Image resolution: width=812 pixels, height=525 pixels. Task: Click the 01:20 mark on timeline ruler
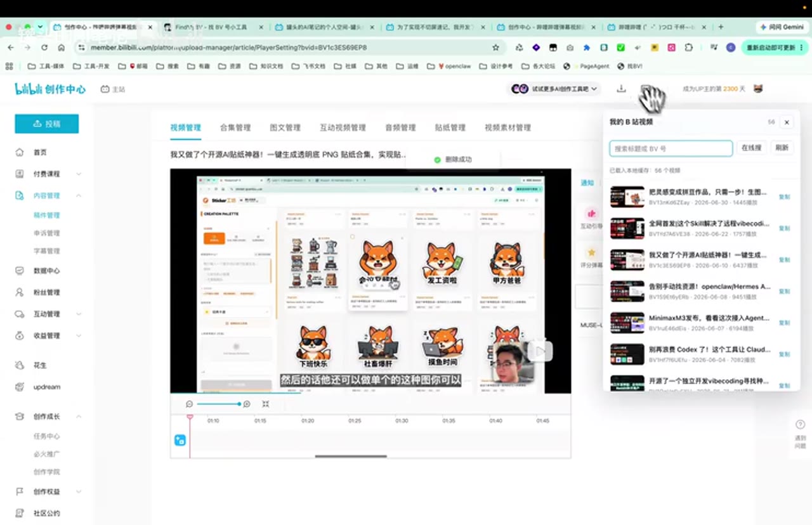(308, 421)
